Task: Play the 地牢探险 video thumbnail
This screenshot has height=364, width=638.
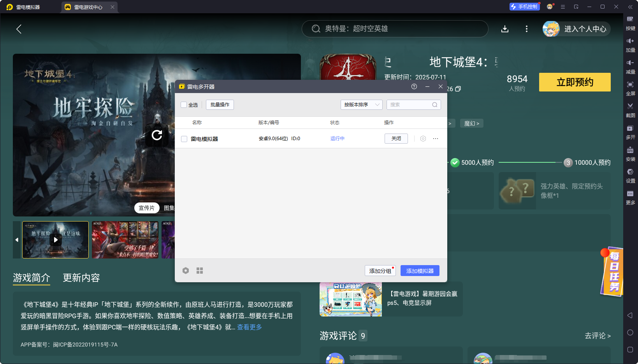Action: pos(56,240)
